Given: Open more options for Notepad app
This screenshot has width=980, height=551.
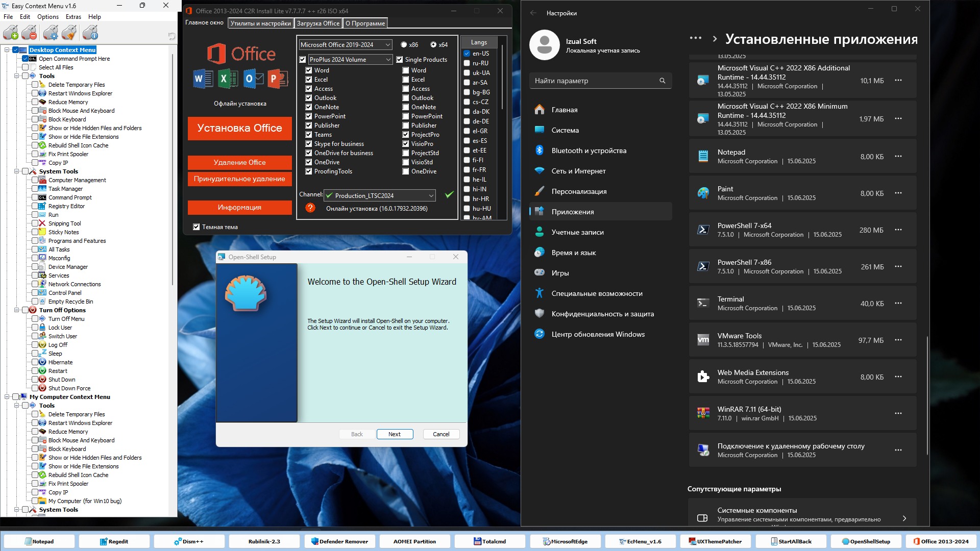Looking at the screenshot, I should (x=898, y=156).
